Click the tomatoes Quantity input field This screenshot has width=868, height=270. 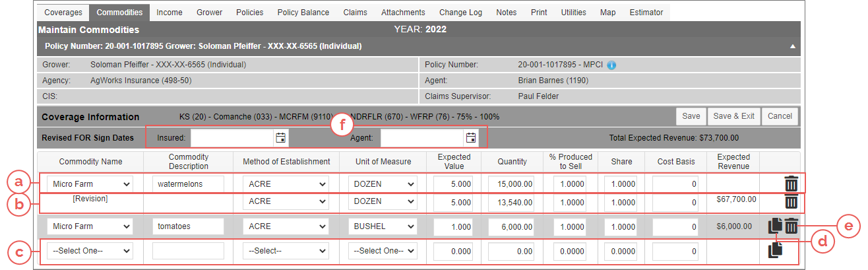[512, 226]
